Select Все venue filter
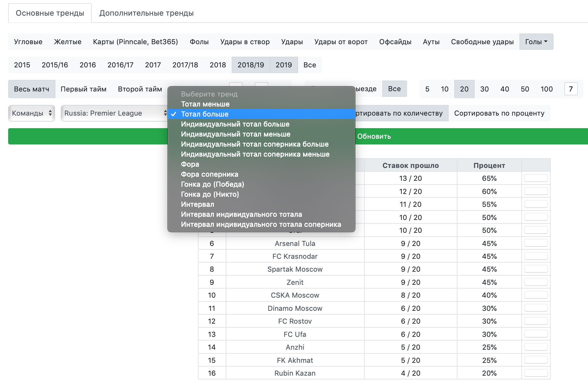The height and width of the screenshot is (386, 588). 395,89
